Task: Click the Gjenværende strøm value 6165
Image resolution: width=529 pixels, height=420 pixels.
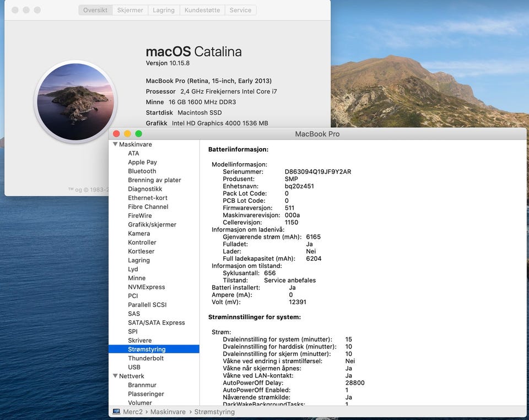Action: 314,237
